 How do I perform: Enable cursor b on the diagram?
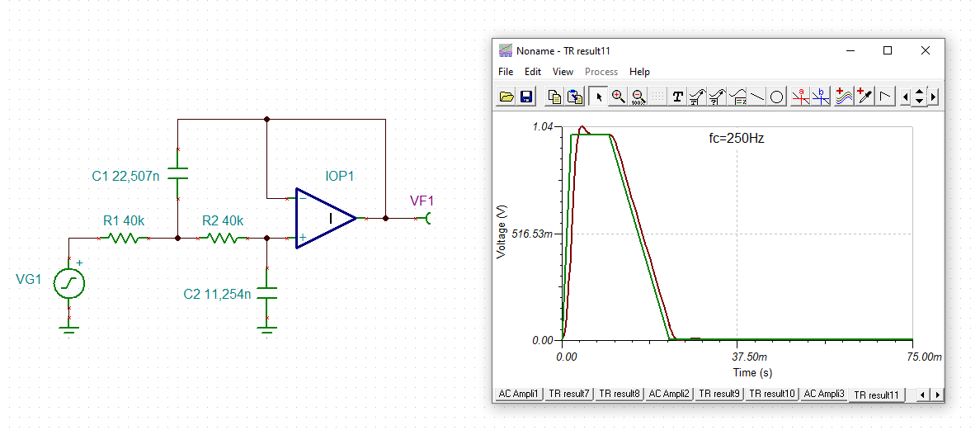click(x=821, y=97)
